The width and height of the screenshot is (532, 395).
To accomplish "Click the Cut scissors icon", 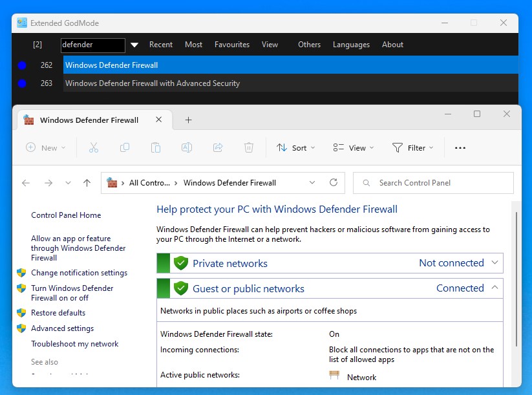I will (94, 148).
